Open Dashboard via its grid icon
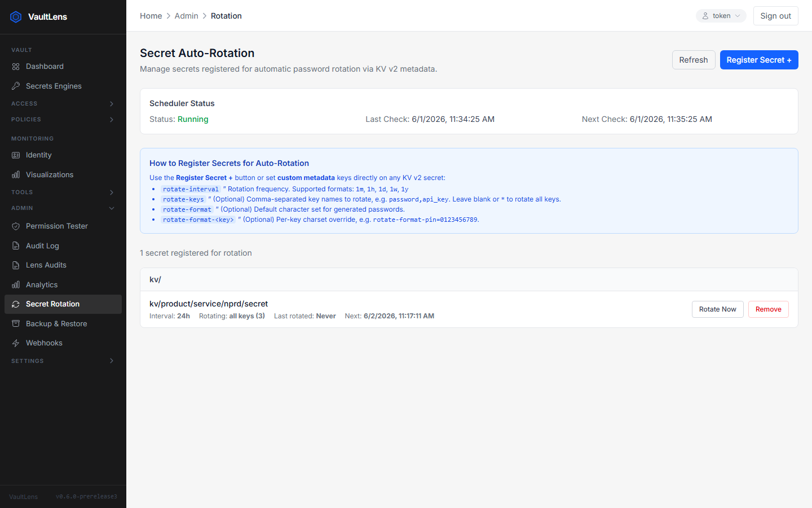 click(16, 67)
